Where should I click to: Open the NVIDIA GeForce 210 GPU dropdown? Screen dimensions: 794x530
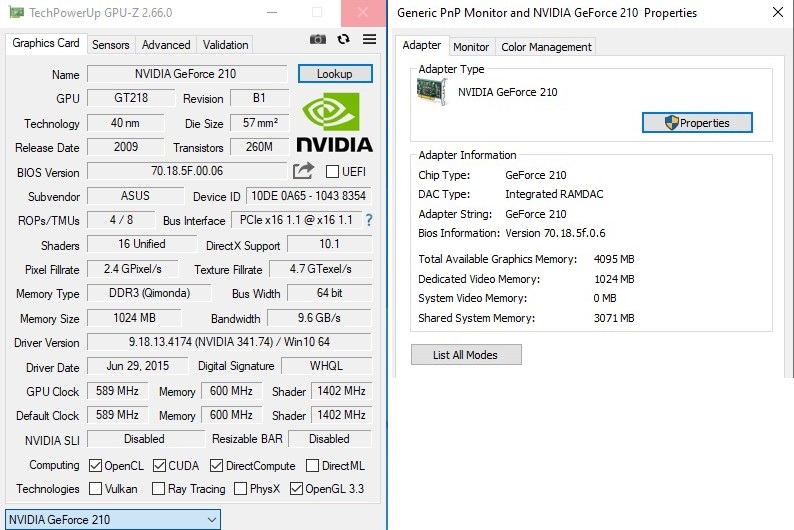click(x=111, y=519)
